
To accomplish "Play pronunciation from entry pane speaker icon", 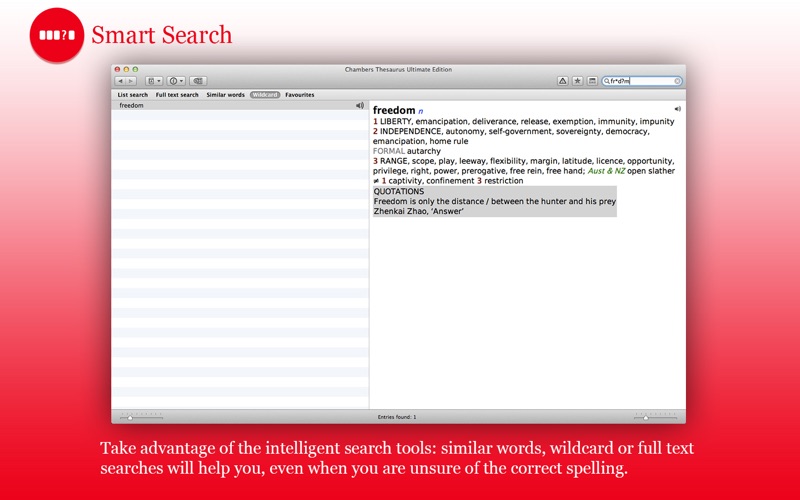I will tap(678, 109).
